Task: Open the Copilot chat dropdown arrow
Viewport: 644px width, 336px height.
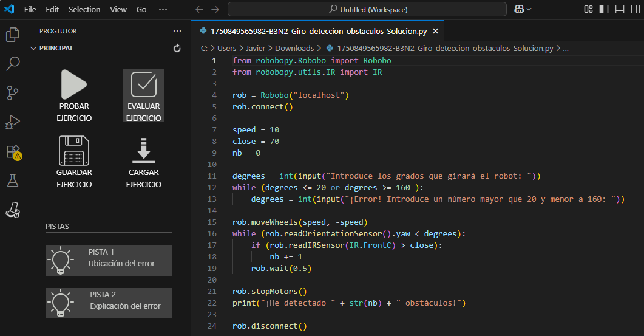Action: 529,9
